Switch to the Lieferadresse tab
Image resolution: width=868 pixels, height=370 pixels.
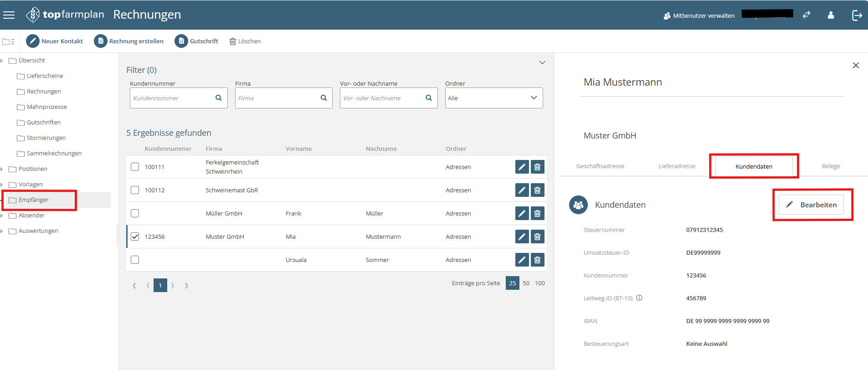click(x=677, y=166)
